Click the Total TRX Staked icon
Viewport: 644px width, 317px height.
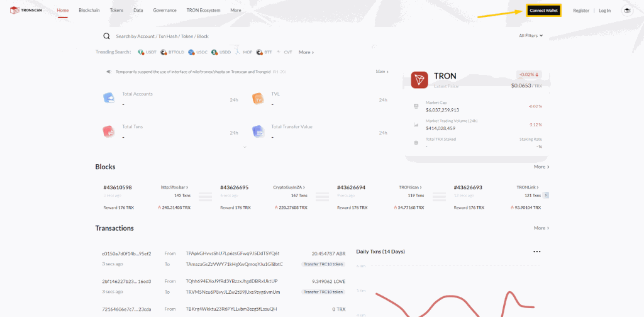coord(416,143)
